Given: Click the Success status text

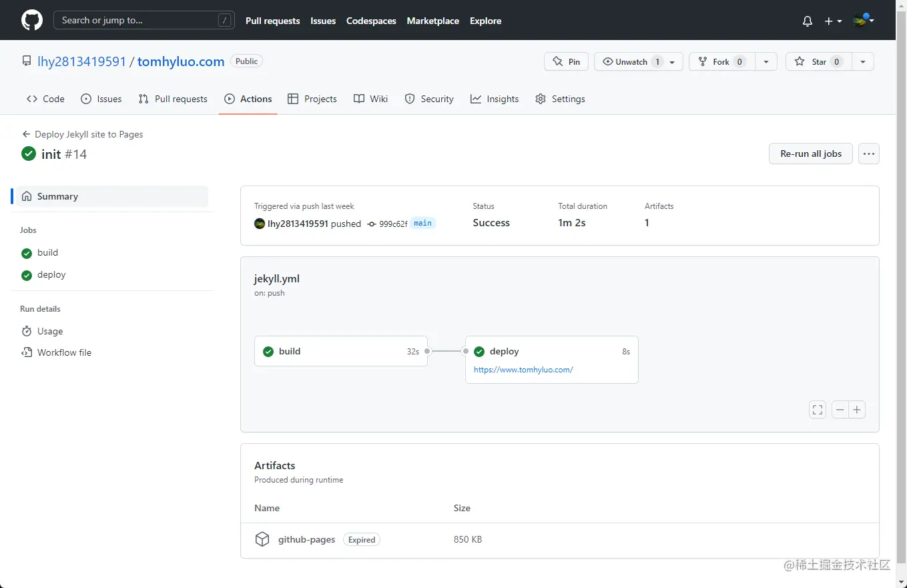Looking at the screenshot, I should pyautogui.click(x=491, y=223).
